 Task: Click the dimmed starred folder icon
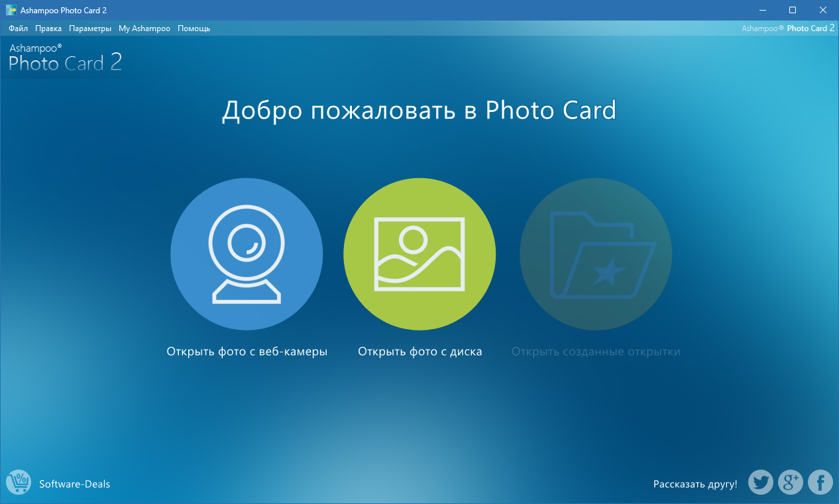596,254
